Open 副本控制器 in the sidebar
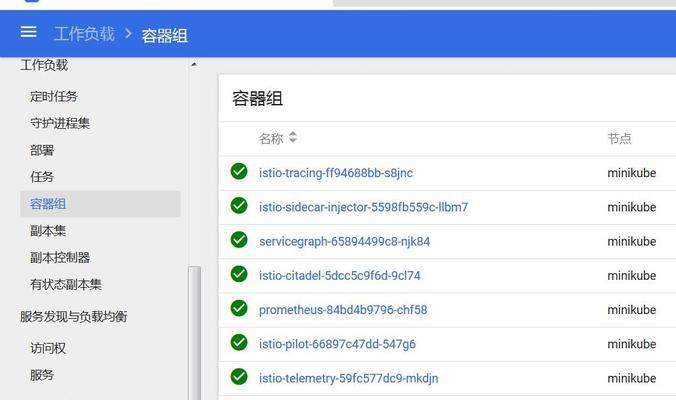 [60, 257]
